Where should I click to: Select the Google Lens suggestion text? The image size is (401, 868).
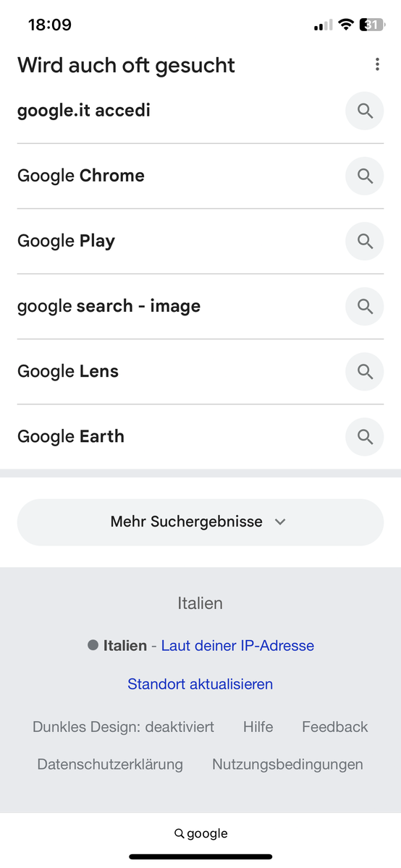pos(68,371)
